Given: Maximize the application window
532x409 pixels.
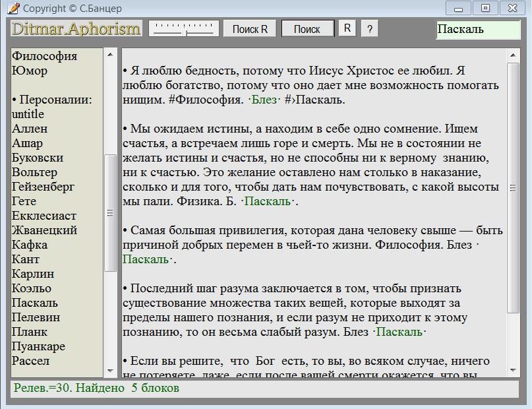Looking at the screenshot, I should pyautogui.click(x=485, y=8).
